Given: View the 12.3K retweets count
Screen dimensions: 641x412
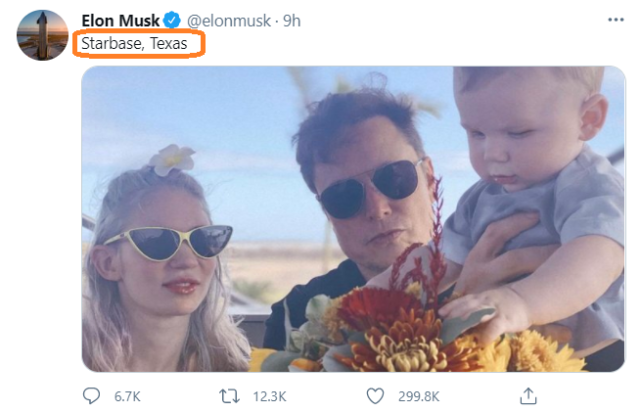Looking at the screenshot, I should coord(269,396).
